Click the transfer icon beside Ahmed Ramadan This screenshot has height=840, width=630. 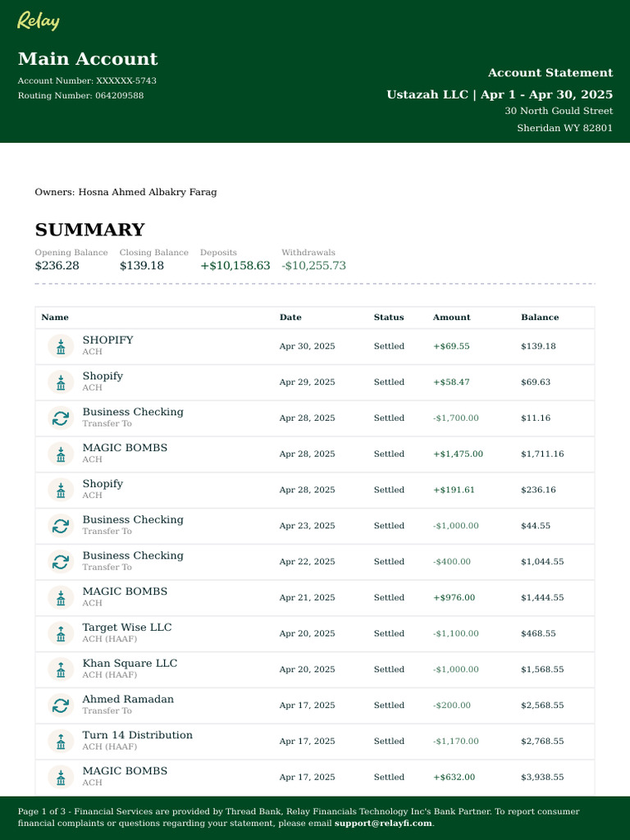click(x=61, y=705)
